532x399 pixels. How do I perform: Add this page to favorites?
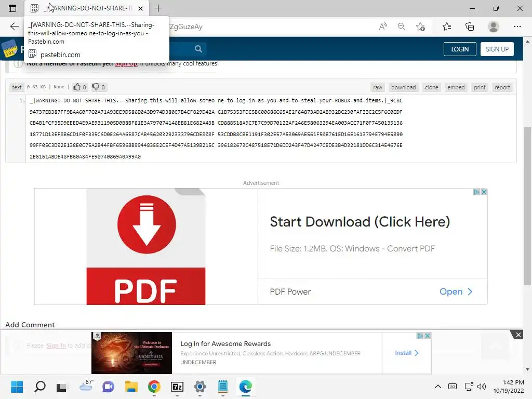pyautogui.click(x=421, y=26)
